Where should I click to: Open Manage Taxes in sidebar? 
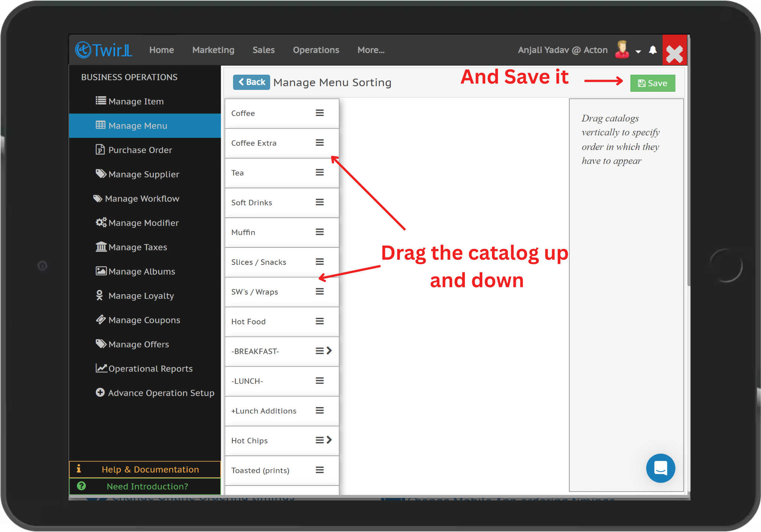click(145, 247)
